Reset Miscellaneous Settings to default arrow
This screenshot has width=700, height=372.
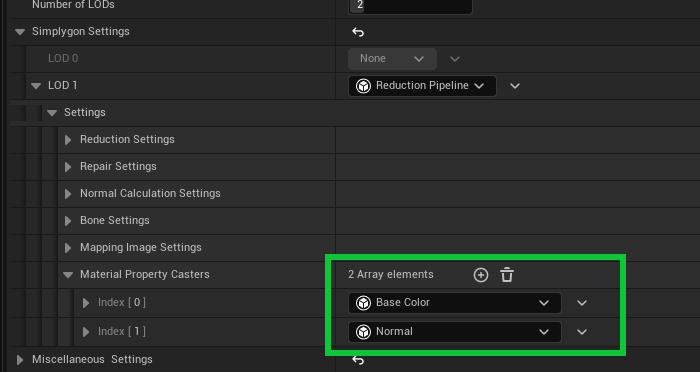point(358,360)
